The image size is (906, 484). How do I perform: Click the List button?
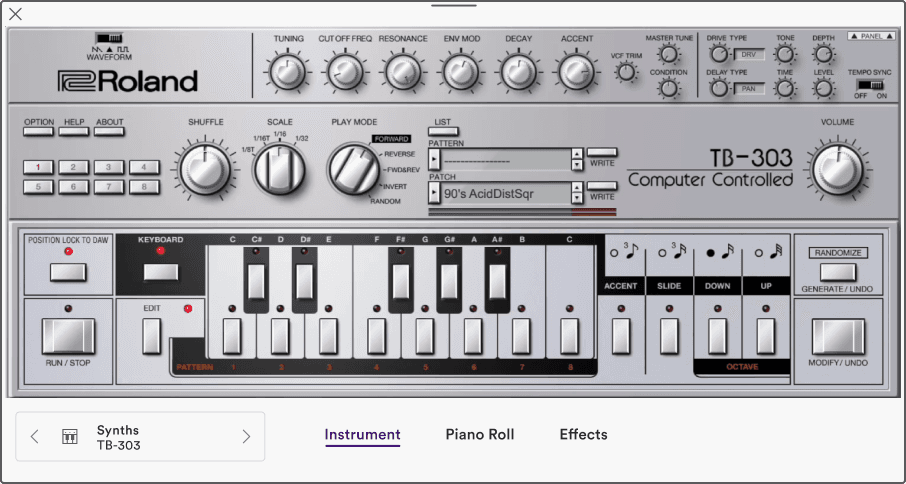click(444, 131)
